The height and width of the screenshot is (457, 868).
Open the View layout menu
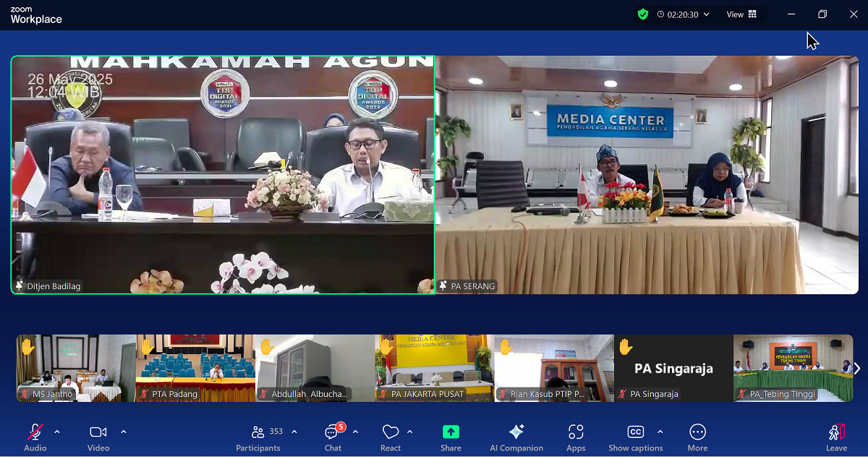click(x=739, y=14)
